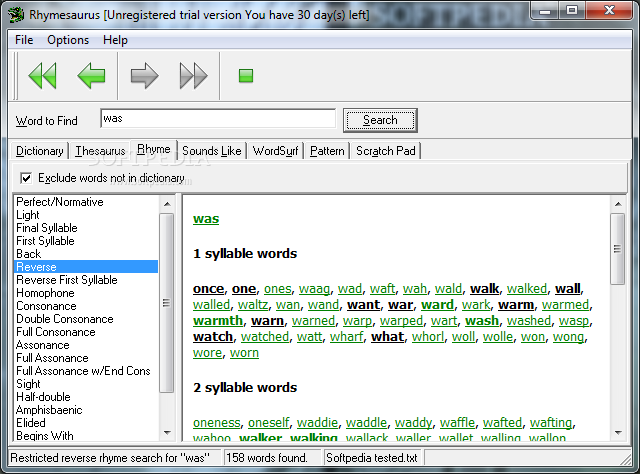Click the heading link "was" in results

point(206,219)
